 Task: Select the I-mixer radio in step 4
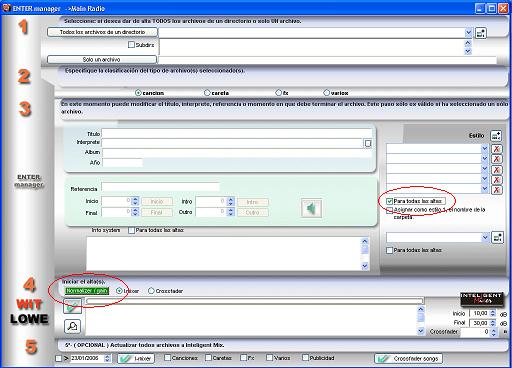[x=119, y=291]
